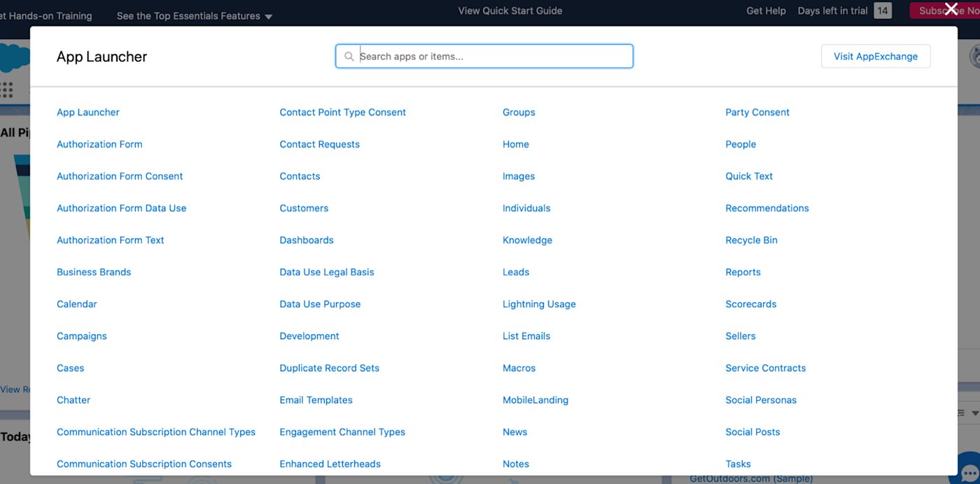
Task: Open Data Use Purpose
Action: [321, 304]
